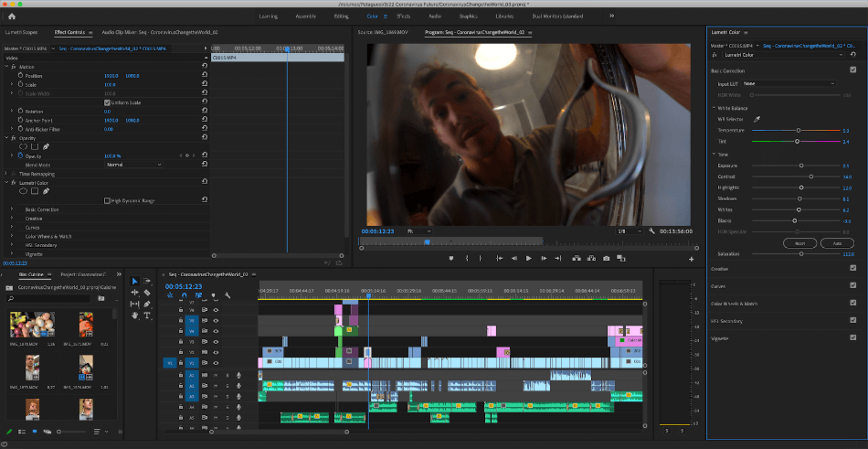Open Program monitor settings wrench
Screen dimensions: 868x449
pyautogui.click(x=651, y=230)
